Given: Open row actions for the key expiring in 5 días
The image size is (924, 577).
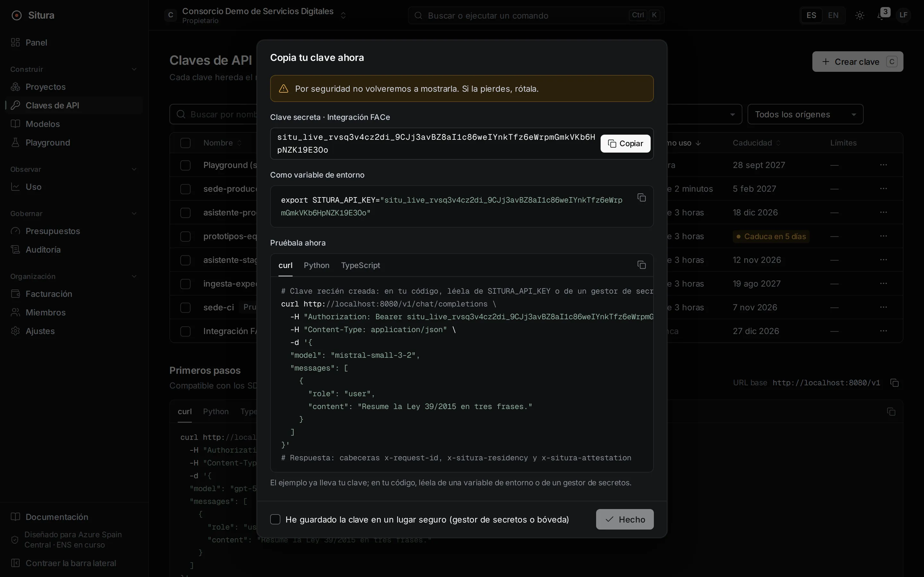Looking at the screenshot, I should coord(883,236).
